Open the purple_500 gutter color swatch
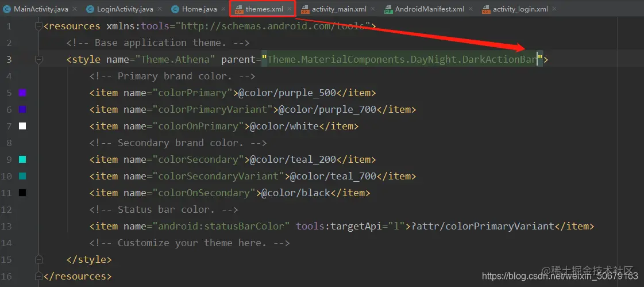644x287 pixels. tap(22, 93)
